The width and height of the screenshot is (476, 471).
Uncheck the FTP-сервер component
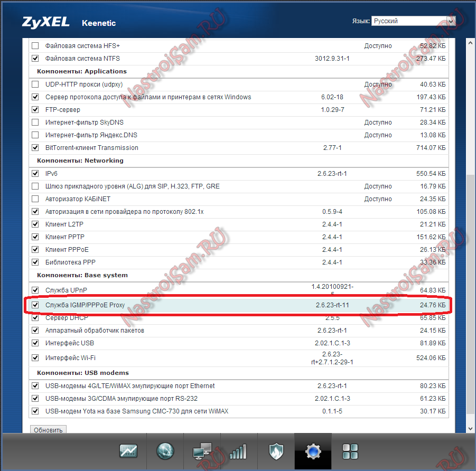tap(35, 110)
